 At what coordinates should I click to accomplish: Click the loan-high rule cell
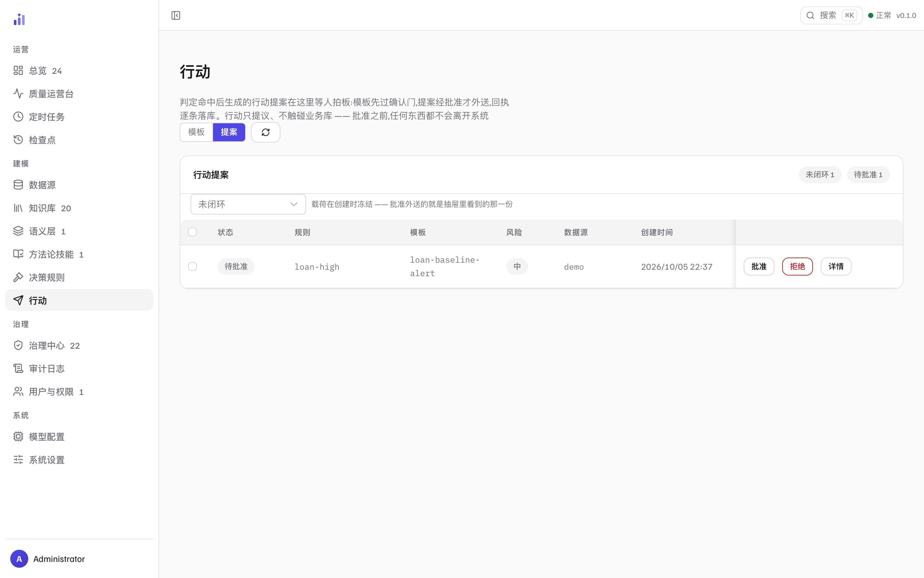click(x=317, y=267)
